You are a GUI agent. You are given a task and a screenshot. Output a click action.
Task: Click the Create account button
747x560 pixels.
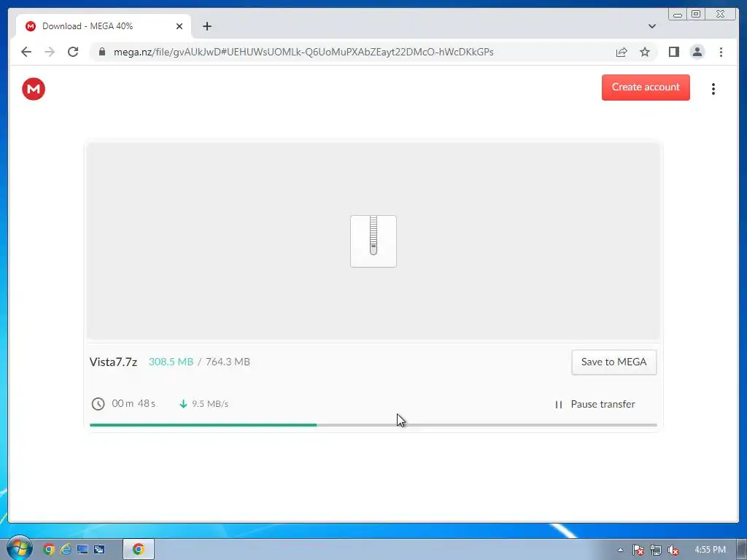646,87
